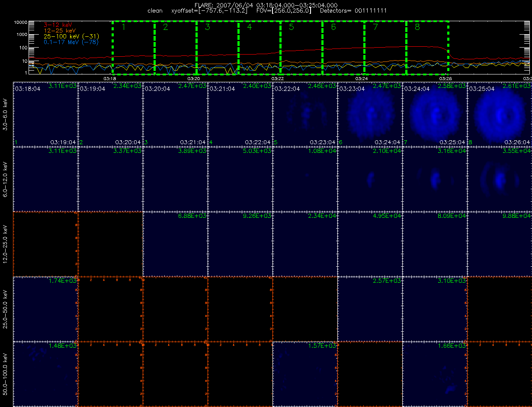Click the 25.0-50.0 keV row label
The image size is (532, 407).
click(5, 309)
